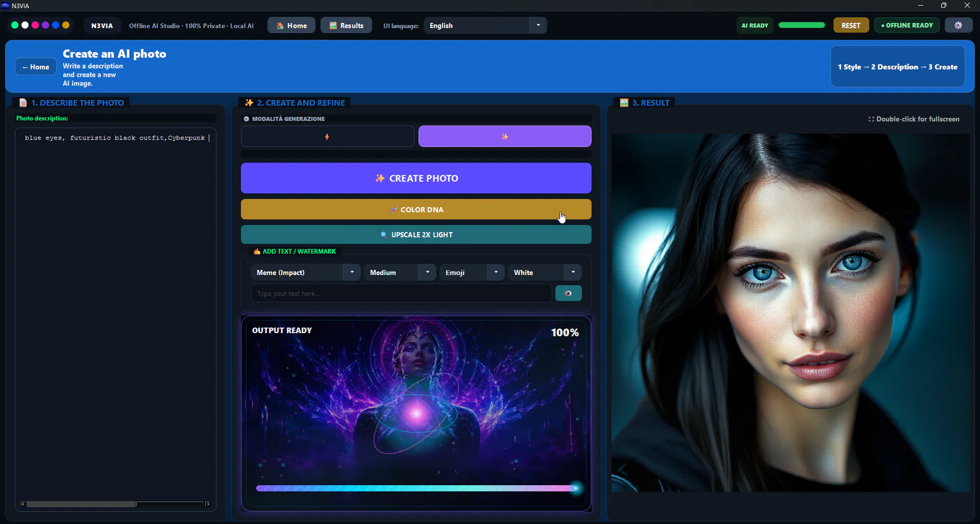The image size is (980, 524).
Task: Click the AI READY status badge
Action: 754,26
